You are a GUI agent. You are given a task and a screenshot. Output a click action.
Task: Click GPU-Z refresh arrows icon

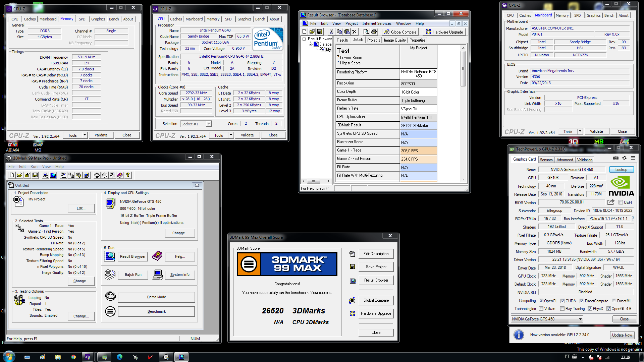click(x=624, y=158)
